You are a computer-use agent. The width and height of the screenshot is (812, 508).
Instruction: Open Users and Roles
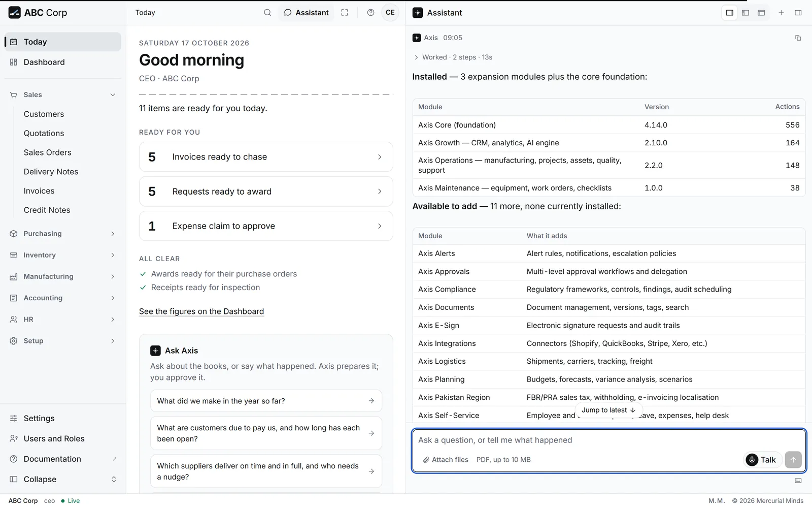click(63, 438)
